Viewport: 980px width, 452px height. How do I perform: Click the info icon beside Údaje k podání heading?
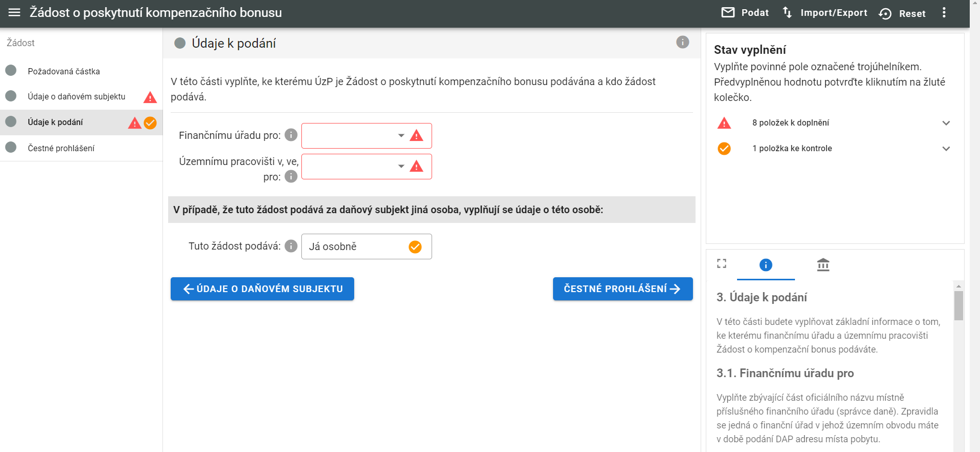coord(682,43)
